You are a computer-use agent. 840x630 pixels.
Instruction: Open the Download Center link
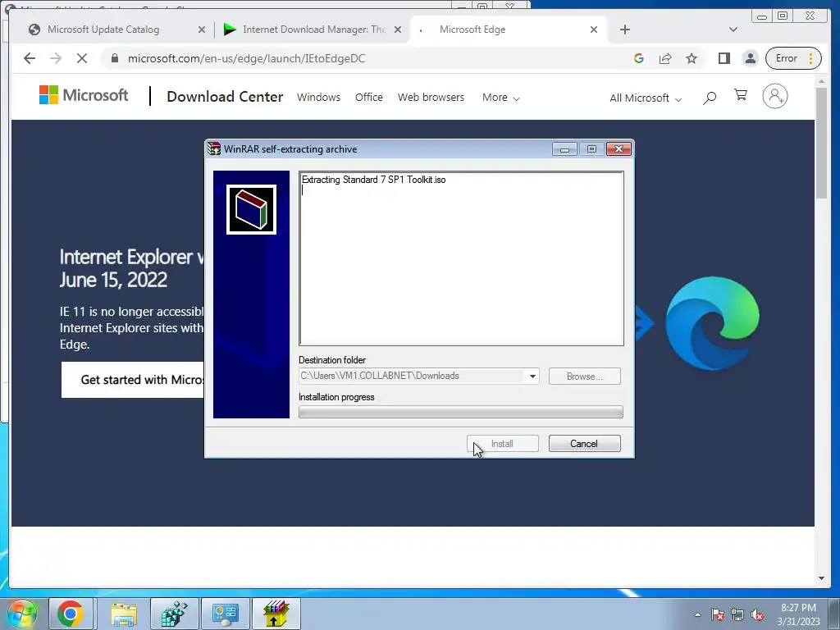(x=225, y=97)
